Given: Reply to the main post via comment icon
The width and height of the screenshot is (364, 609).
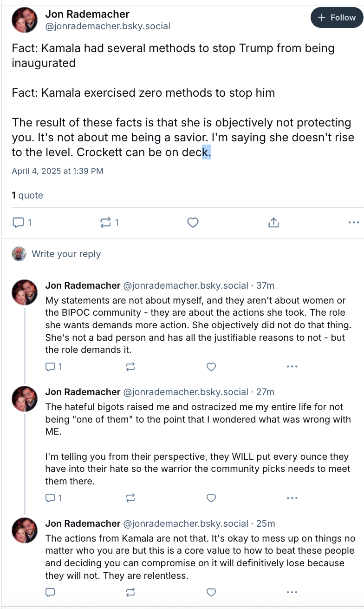Looking at the screenshot, I should coord(18,223).
